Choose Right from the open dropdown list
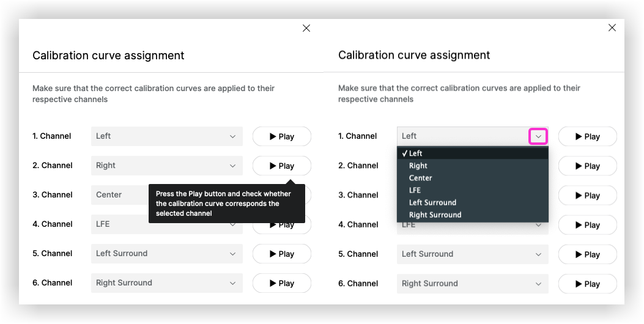The image size is (644, 324). click(x=472, y=166)
